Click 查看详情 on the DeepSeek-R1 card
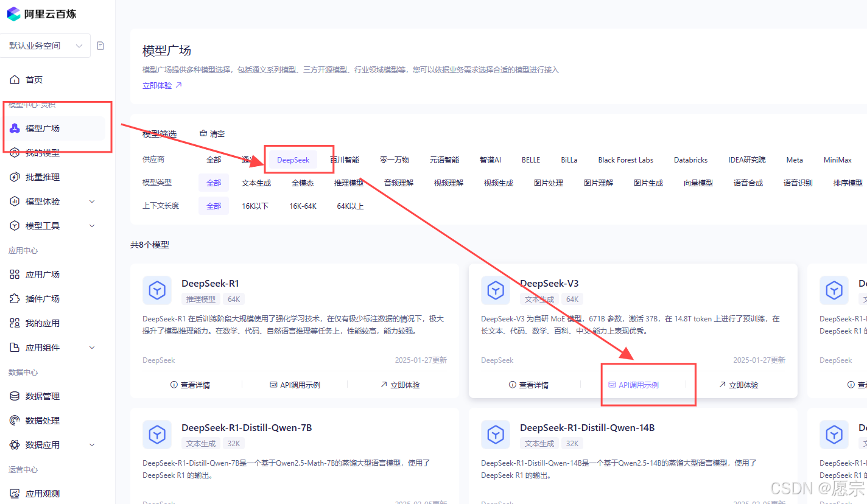This screenshot has width=867, height=504. pyautogui.click(x=190, y=385)
